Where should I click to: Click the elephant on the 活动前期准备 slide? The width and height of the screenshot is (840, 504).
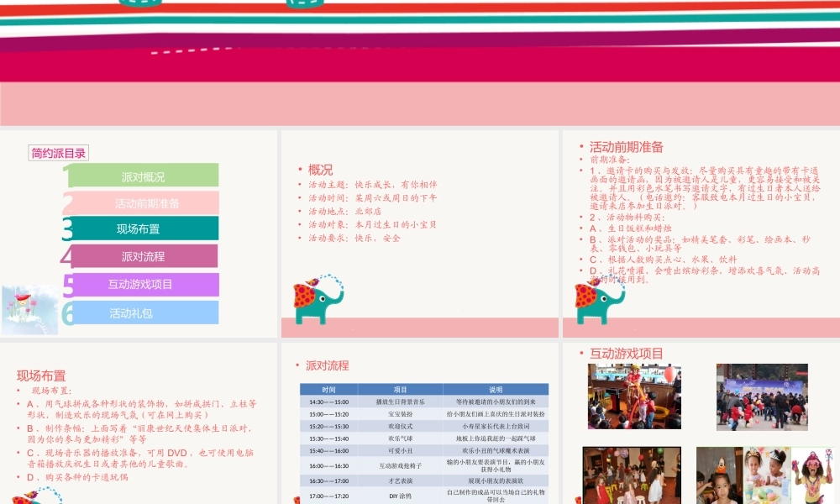pyautogui.click(x=600, y=299)
